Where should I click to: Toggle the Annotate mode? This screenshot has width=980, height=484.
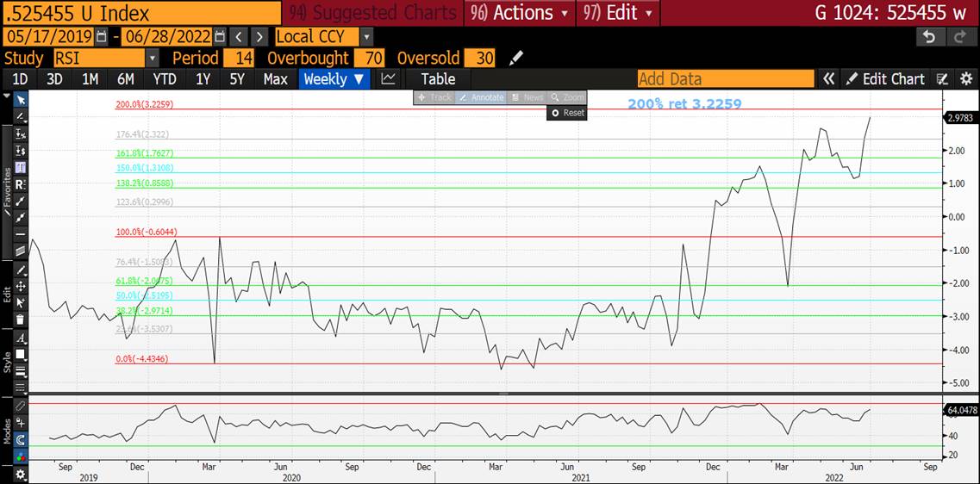(x=481, y=97)
